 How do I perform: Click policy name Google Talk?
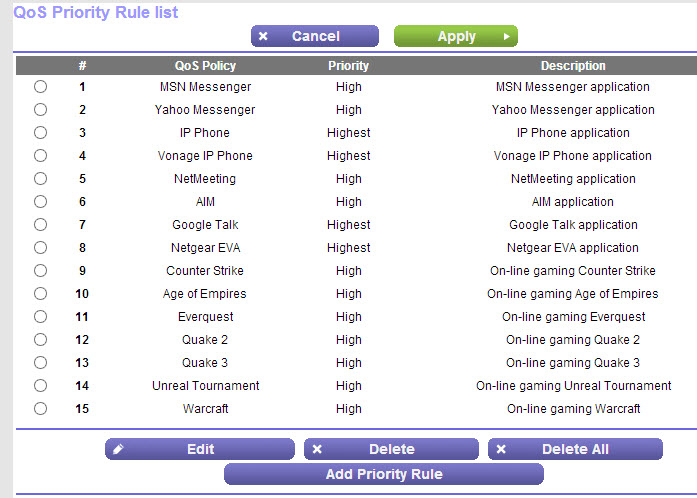[205, 225]
